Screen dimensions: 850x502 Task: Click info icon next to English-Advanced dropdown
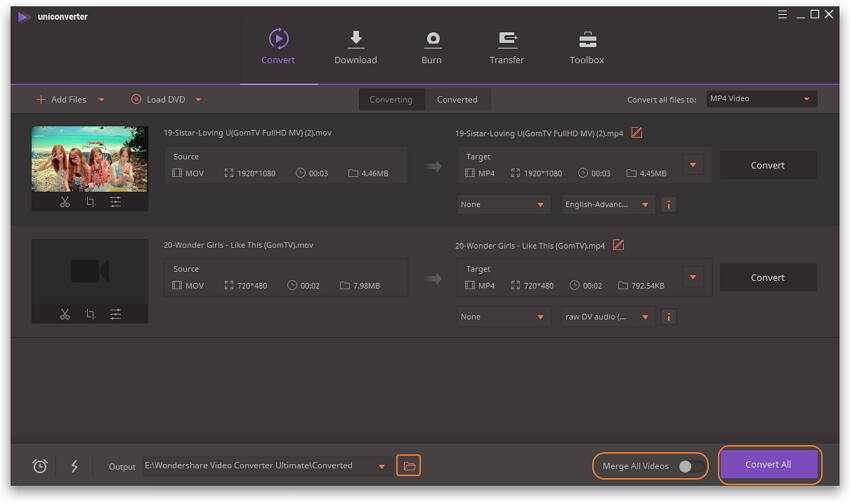[668, 204]
